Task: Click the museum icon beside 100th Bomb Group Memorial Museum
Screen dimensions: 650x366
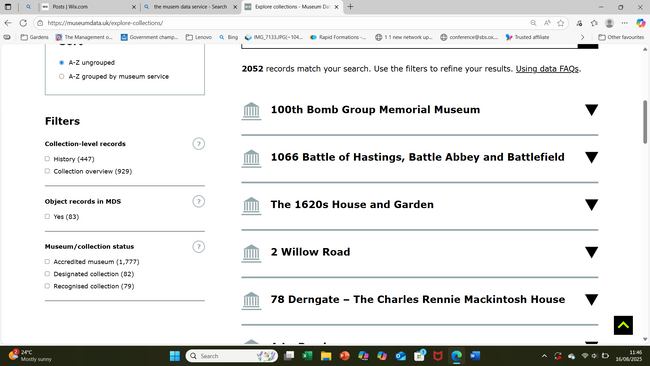Action: point(251,111)
